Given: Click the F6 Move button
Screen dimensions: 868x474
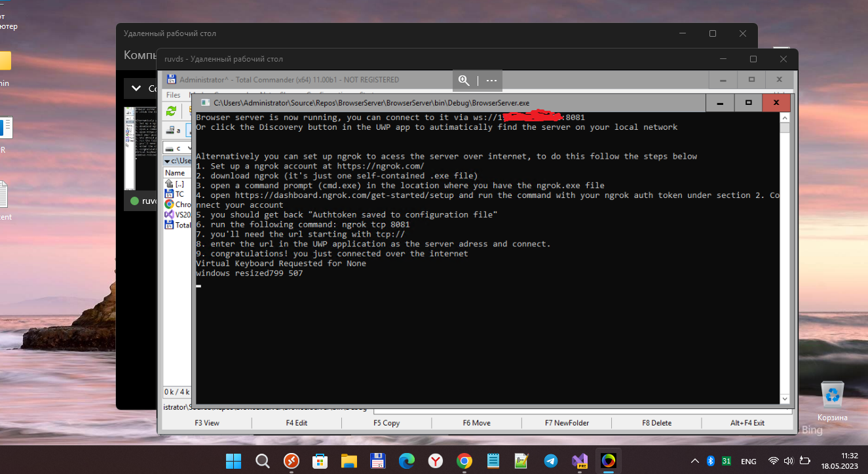Looking at the screenshot, I should (x=476, y=423).
